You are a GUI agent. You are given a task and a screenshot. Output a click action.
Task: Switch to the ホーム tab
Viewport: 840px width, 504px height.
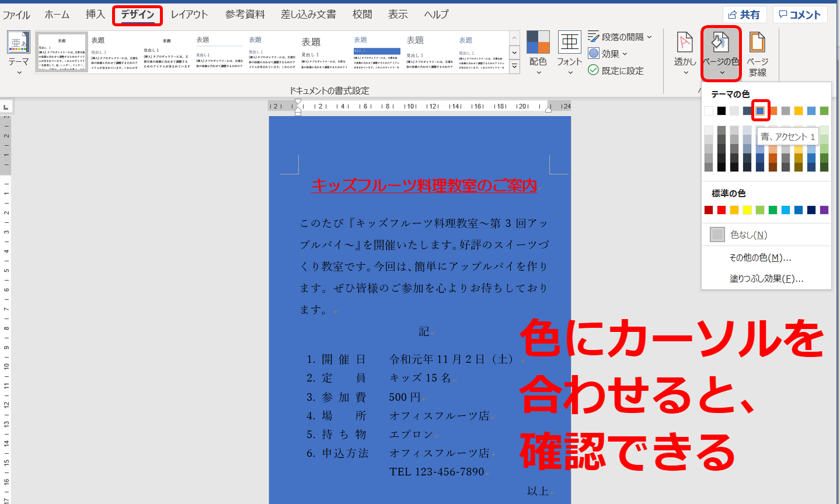point(57,15)
